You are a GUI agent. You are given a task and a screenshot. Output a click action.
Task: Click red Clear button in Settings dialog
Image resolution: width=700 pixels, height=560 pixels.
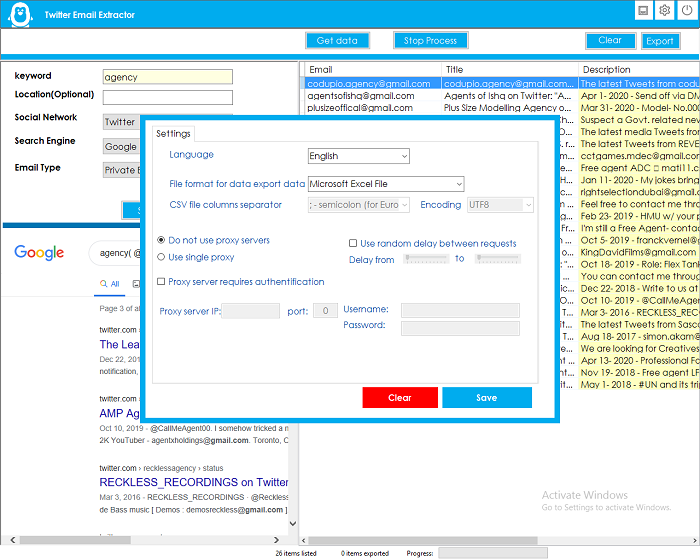pos(400,398)
